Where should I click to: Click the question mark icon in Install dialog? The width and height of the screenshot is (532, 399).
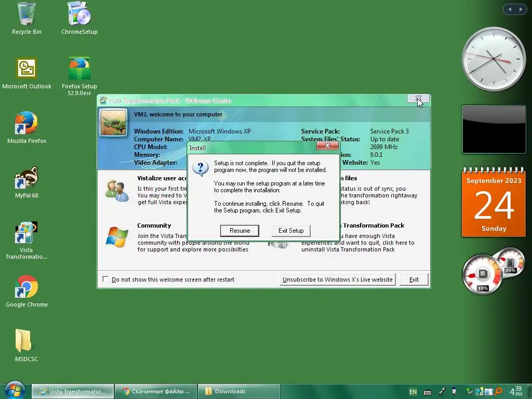201,169
